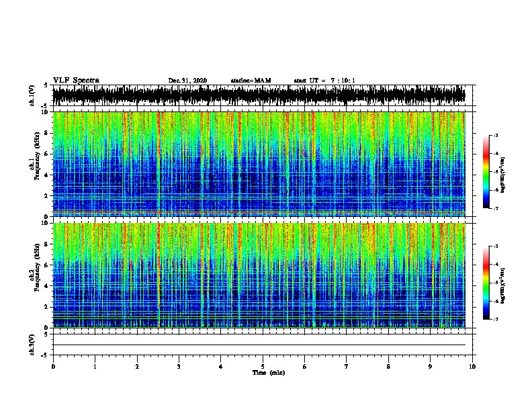Click the "10" minute tick label on time axis
This screenshot has height=411, width=532.
pos(472,367)
